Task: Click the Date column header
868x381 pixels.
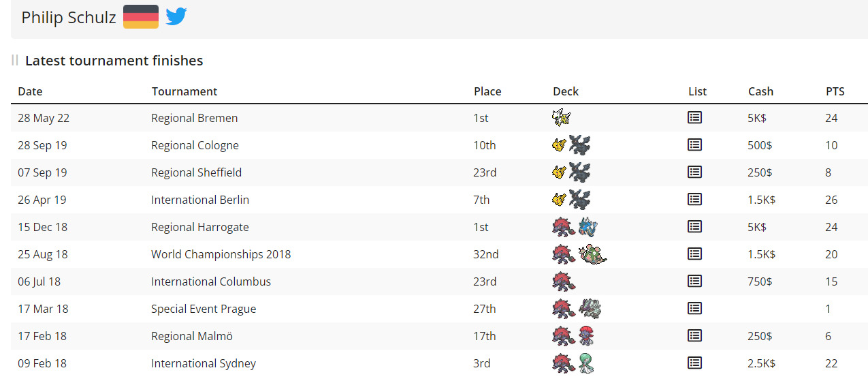Action: (30, 91)
